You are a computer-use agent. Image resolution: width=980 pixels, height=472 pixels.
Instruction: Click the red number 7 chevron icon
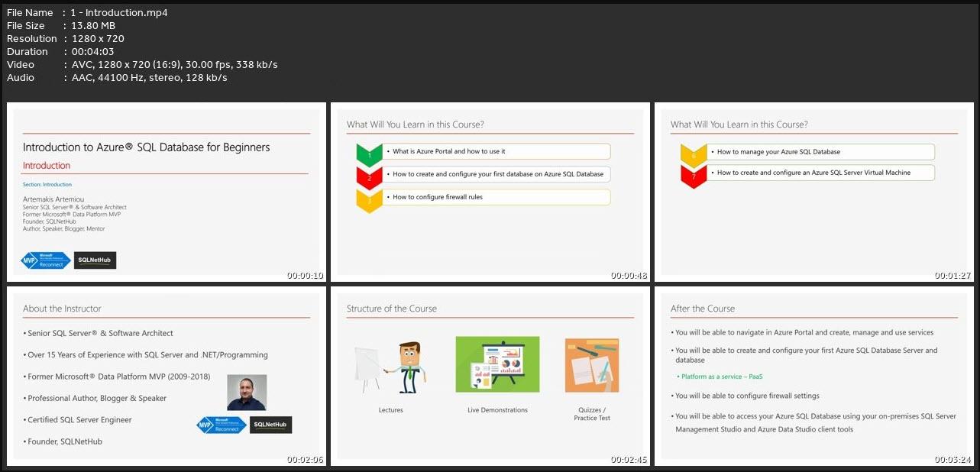(694, 176)
